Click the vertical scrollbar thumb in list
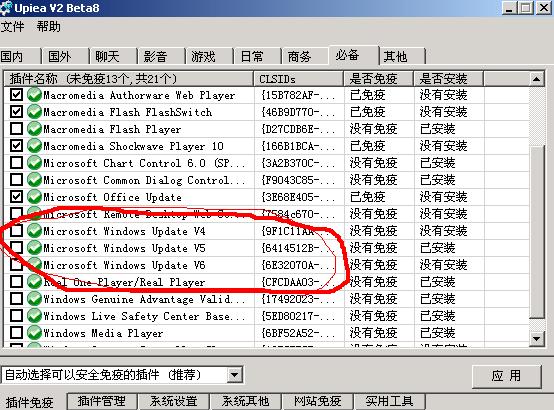554x410 pixels. point(536,231)
